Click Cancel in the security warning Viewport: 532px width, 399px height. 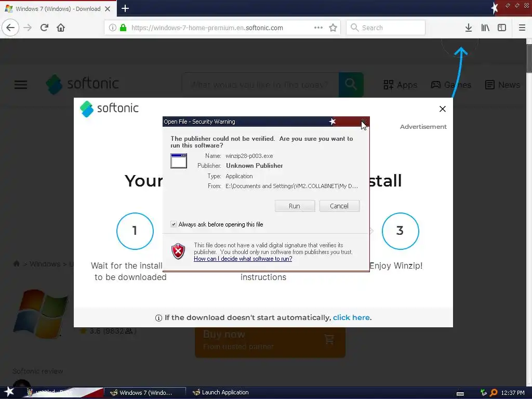[x=339, y=206]
